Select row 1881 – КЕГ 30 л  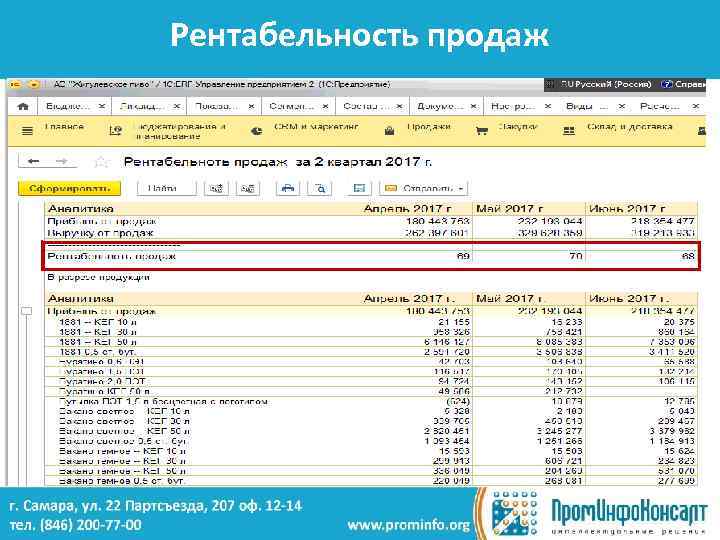(98, 332)
